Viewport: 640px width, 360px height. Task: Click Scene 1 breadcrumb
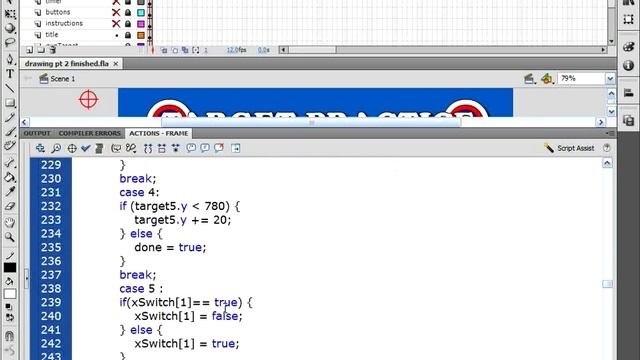(57, 79)
